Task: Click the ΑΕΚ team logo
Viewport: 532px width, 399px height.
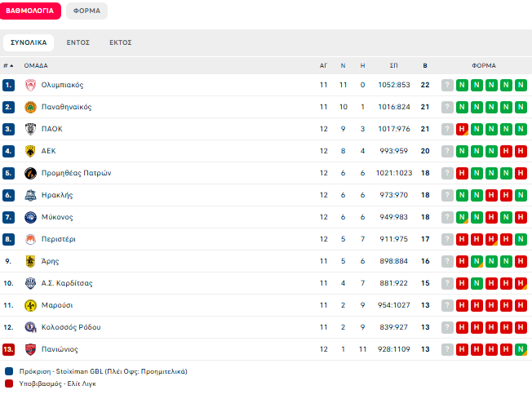Action: point(30,151)
